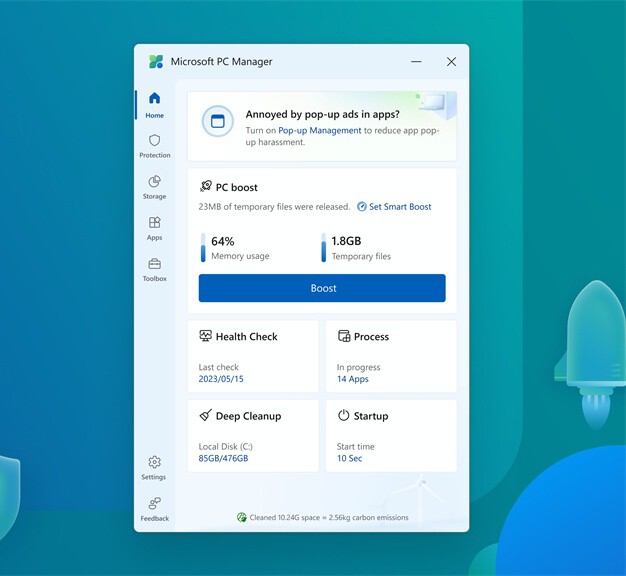Open the Protection shield icon in sidebar

[x=154, y=141]
